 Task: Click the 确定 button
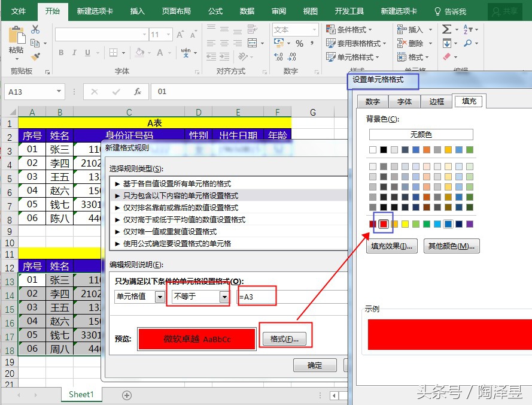(x=315, y=365)
